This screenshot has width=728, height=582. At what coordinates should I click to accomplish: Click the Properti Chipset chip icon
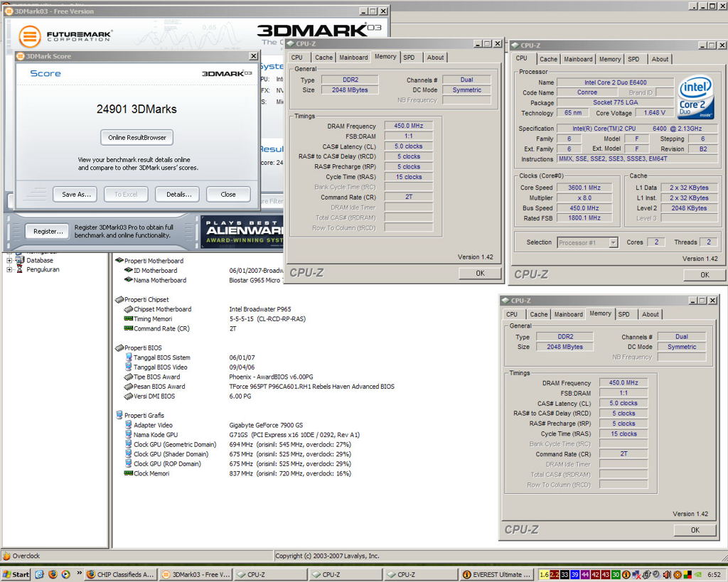(x=119, y=299)
